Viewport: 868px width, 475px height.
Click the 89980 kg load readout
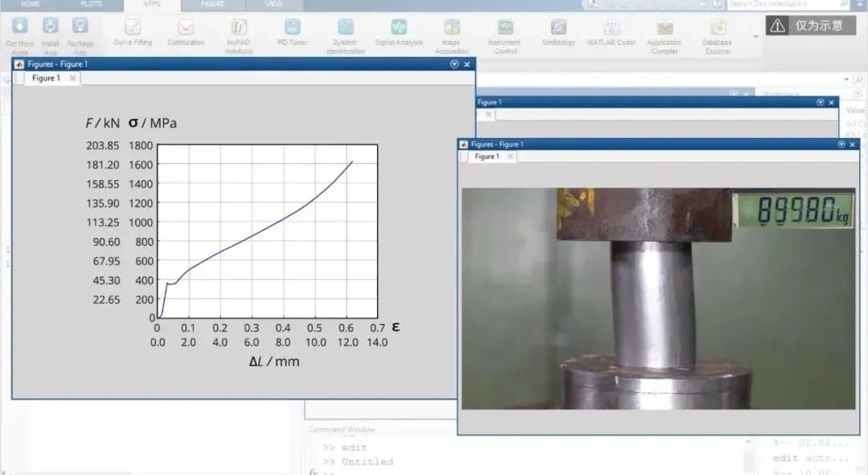point(794,210)
